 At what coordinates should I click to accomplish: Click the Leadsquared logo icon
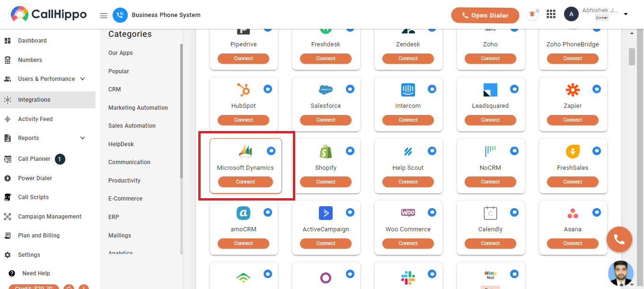490,90
